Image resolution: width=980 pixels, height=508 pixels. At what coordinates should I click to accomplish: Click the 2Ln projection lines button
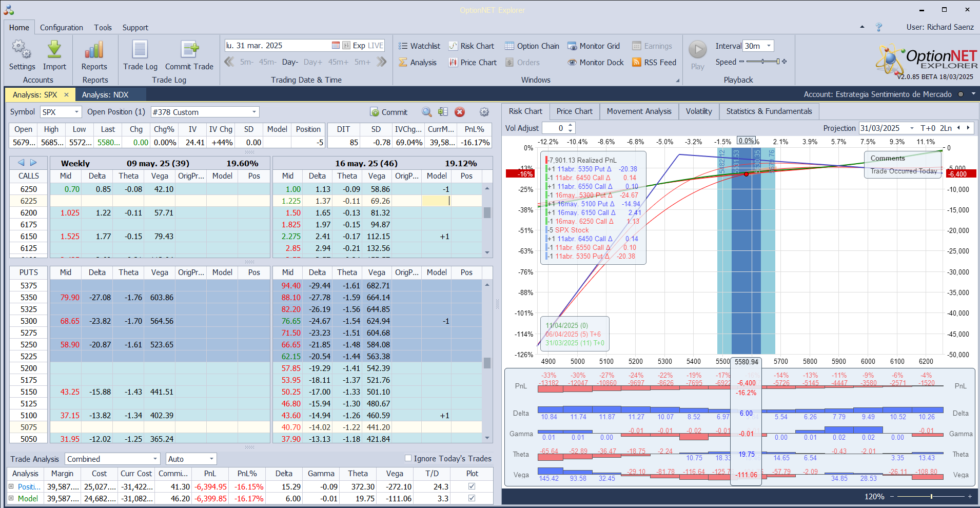(946, 128)
